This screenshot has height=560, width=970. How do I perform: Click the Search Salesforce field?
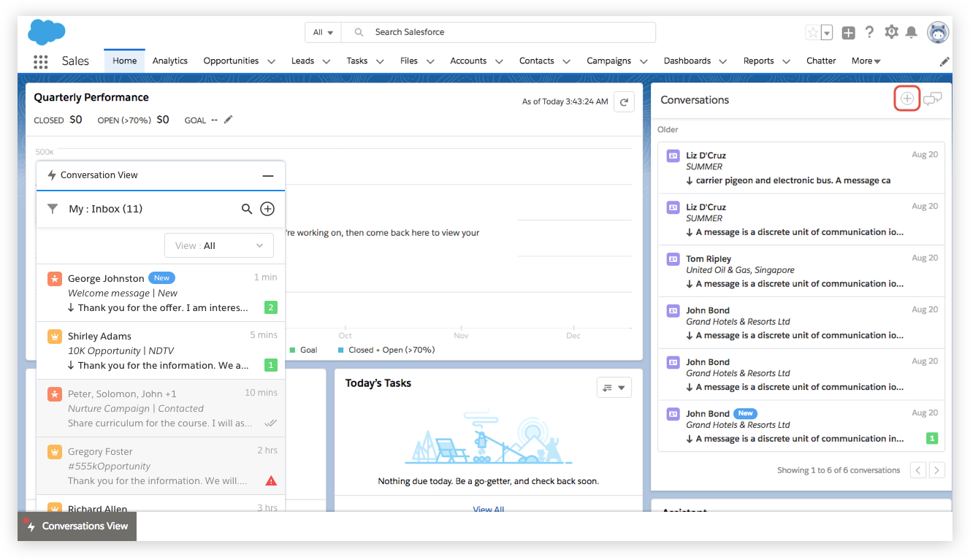click(498, 32)
